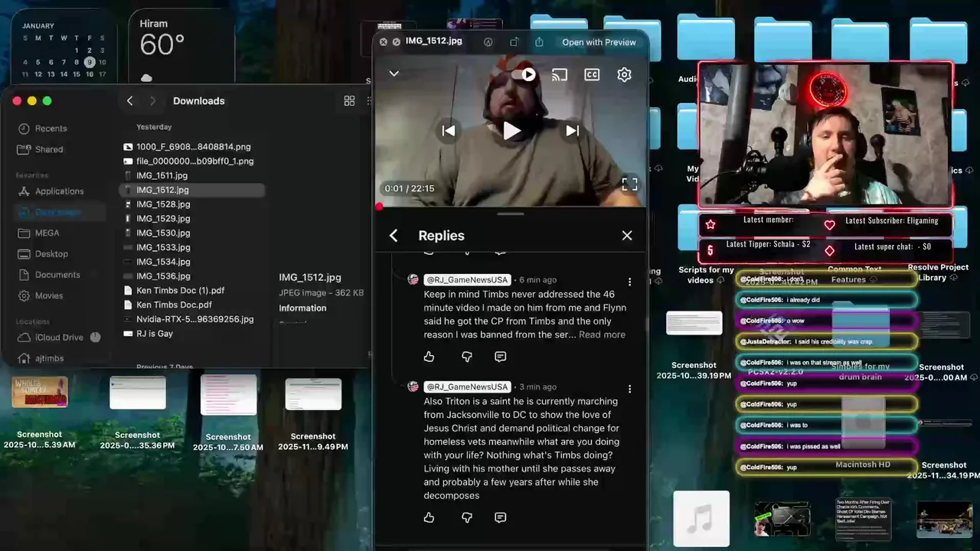980x551 pixels.
Task: Skip to the next video
Action: point(573,131)
